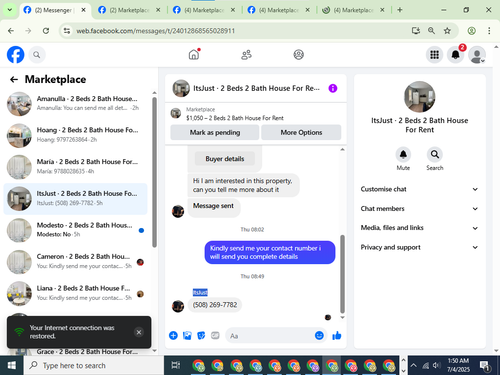
Task: Open the $1,050 listing link in chat header
Action: coord(235,118)
